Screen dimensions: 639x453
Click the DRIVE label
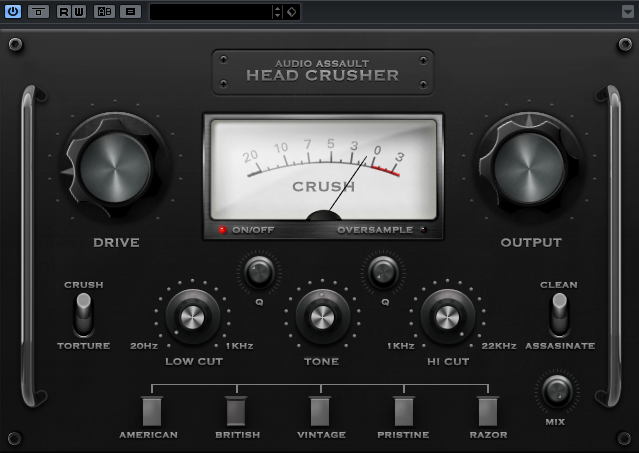[116, 242]
